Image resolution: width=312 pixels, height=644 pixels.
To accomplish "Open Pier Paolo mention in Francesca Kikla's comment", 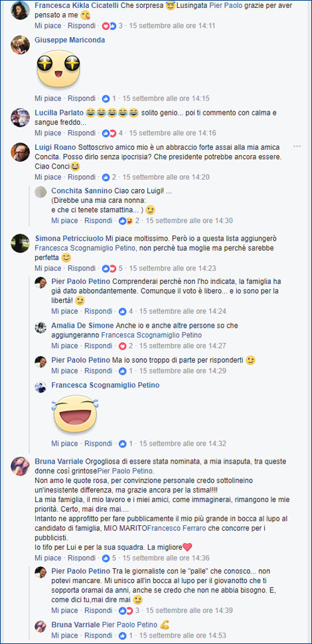I will [x=225, y=6].
